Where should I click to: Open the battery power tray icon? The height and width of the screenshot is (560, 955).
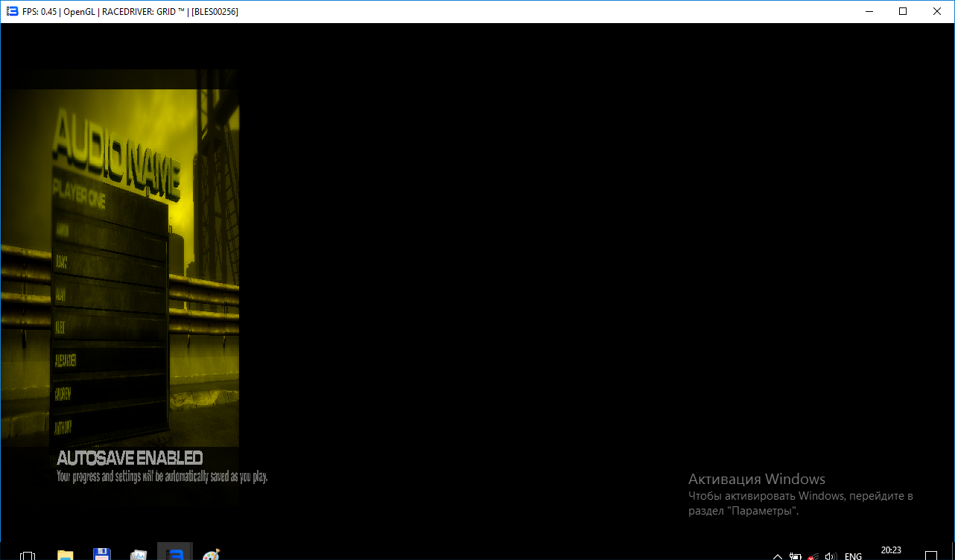pos(796,556)
